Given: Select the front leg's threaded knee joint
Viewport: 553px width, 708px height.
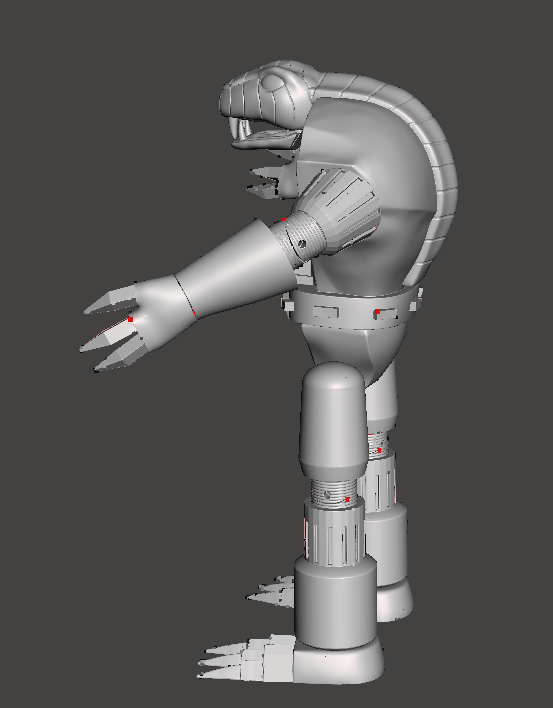Looking at the screenshot, I should click(335, 492).
